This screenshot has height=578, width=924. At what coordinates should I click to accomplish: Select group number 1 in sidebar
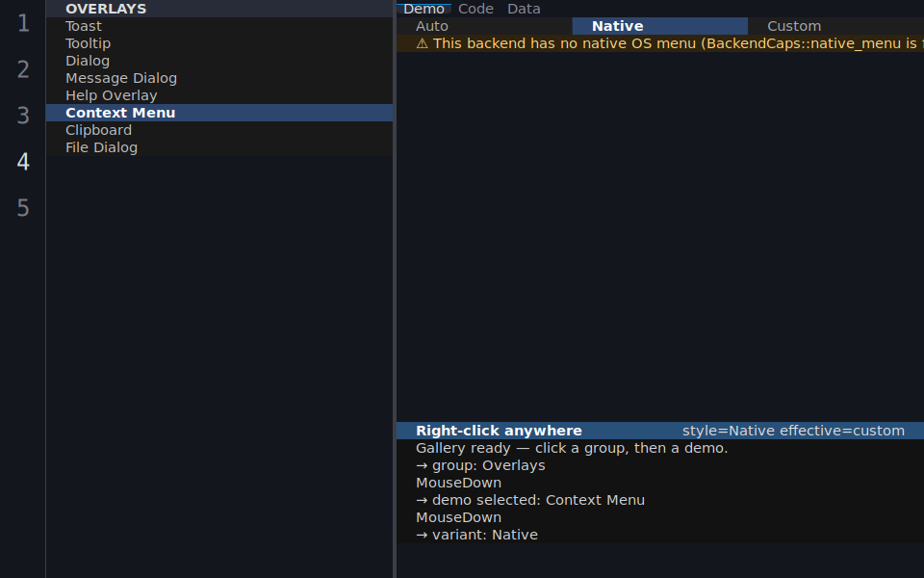click(23, 23)
